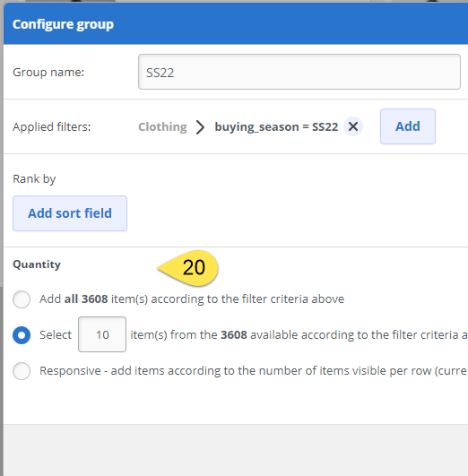Click the 'Select' label next to the radio
Screen dimensions: 468x476
56,335
